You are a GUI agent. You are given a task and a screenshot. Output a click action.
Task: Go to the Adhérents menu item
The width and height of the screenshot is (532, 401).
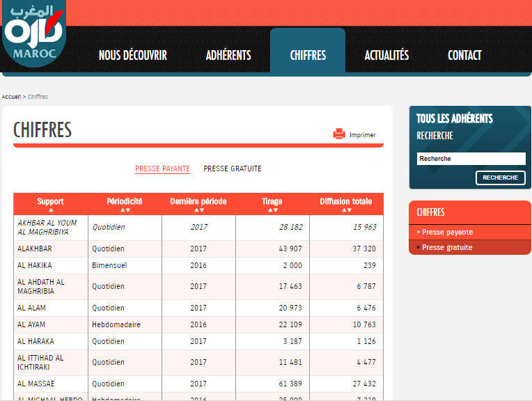[228, 56]
